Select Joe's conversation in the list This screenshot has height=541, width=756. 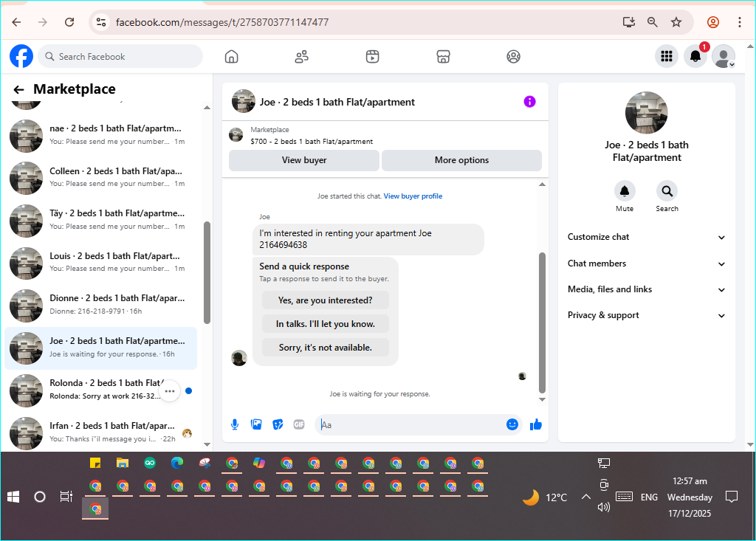[x=100, y=348]
